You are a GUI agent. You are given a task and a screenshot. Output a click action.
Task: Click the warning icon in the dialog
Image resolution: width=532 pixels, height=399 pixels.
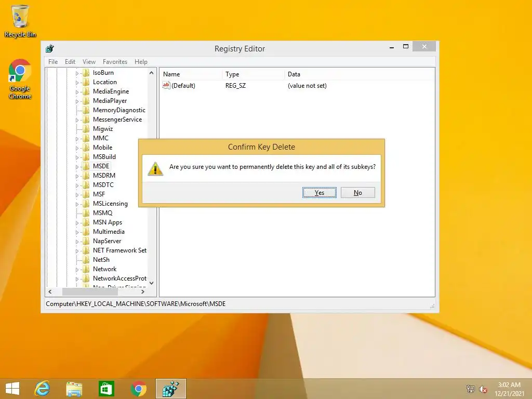[155, 169]
